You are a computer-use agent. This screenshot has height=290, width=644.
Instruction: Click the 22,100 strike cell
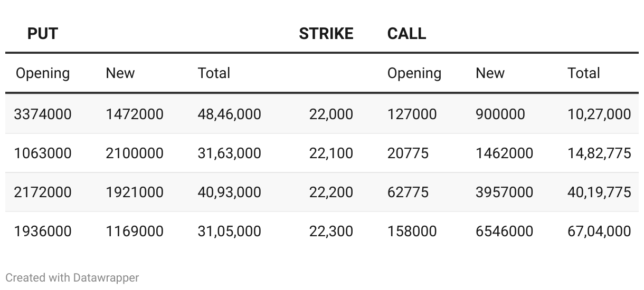pos(331,153)
